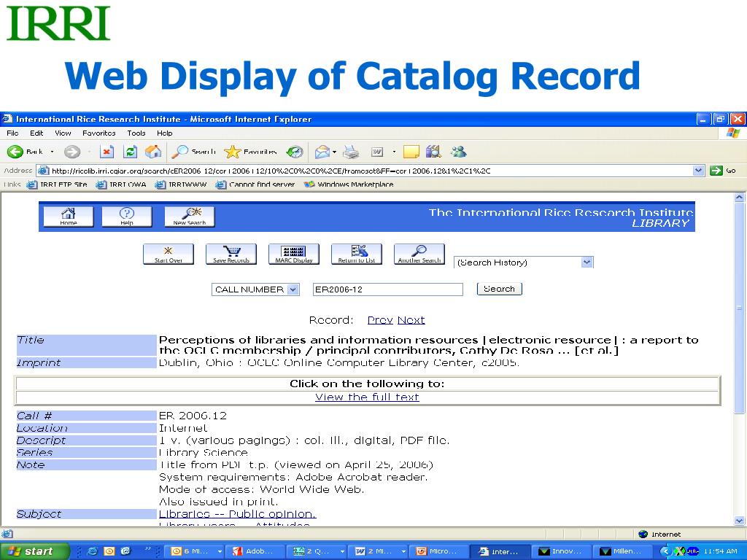The width and height of the screenshot is (747, 560).
Task: Click the page scrollbar up arrow
Action: (x=739, y=197)
